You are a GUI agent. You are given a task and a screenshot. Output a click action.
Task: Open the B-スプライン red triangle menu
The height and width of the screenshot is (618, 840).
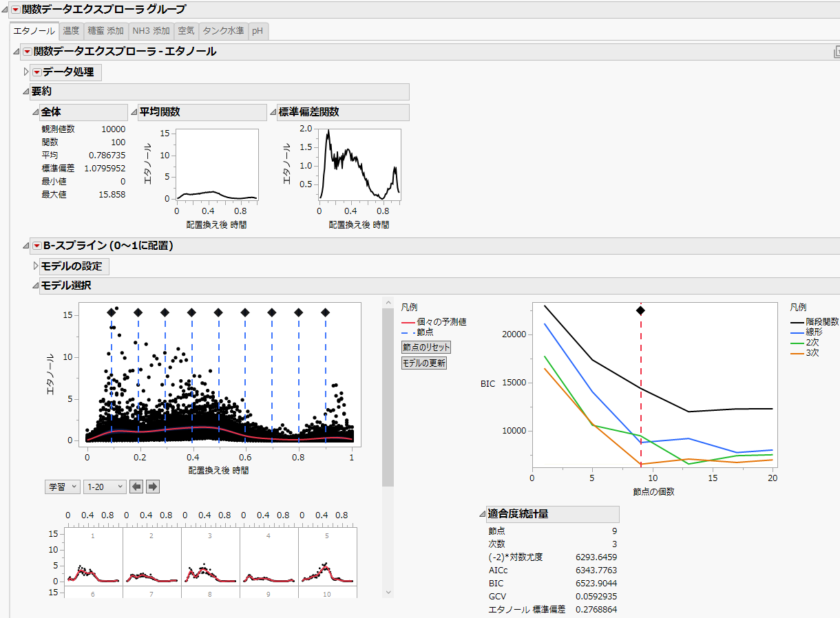(36, 244)
